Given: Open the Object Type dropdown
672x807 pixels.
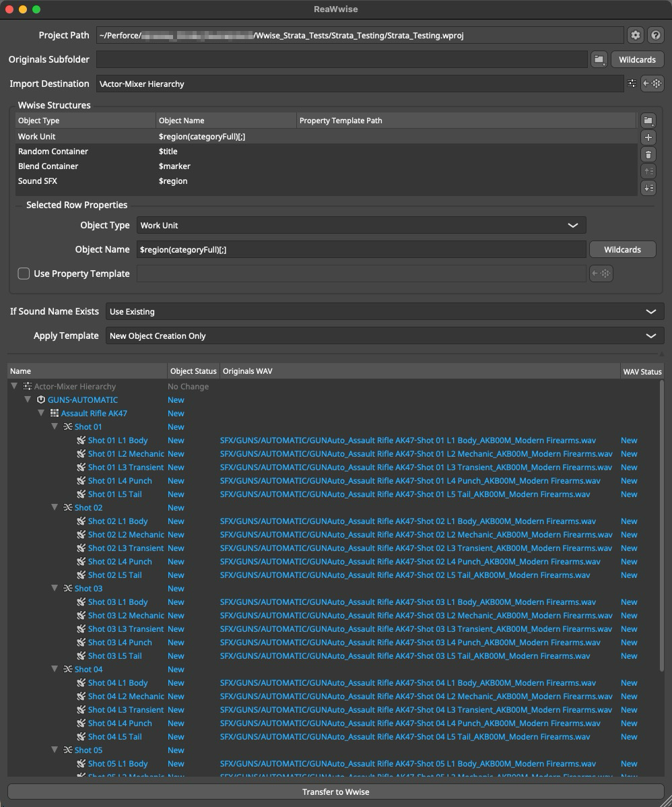Looking at the screenshot, I should coord(361,226).
